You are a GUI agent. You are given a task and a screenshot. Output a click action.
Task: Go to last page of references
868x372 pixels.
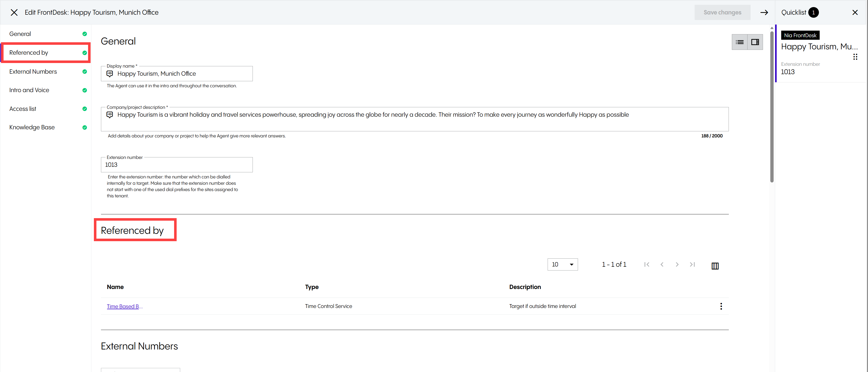coord(692,264)
